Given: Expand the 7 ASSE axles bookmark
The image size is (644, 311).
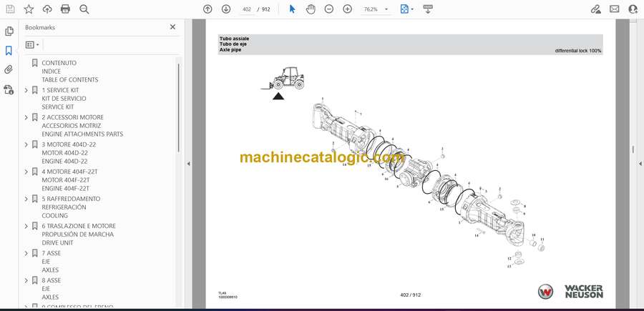Looking at the screenshot, I should point(26,253).
